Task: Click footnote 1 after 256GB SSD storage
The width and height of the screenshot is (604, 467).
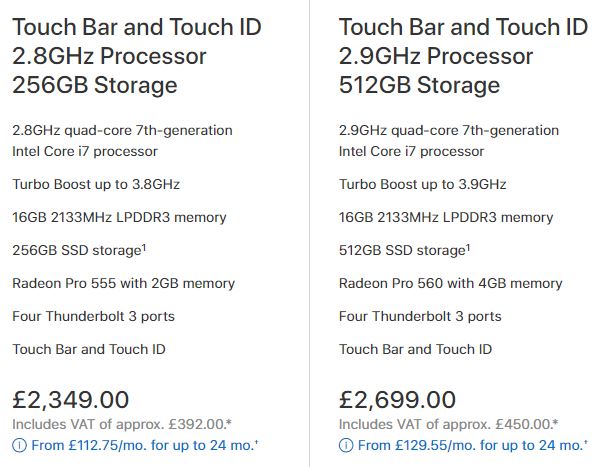Action: click(144, 247)
